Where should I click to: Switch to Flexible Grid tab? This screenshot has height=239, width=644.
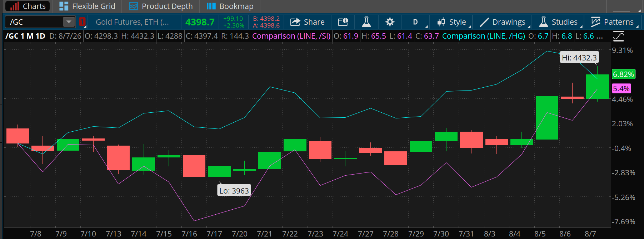87,6
